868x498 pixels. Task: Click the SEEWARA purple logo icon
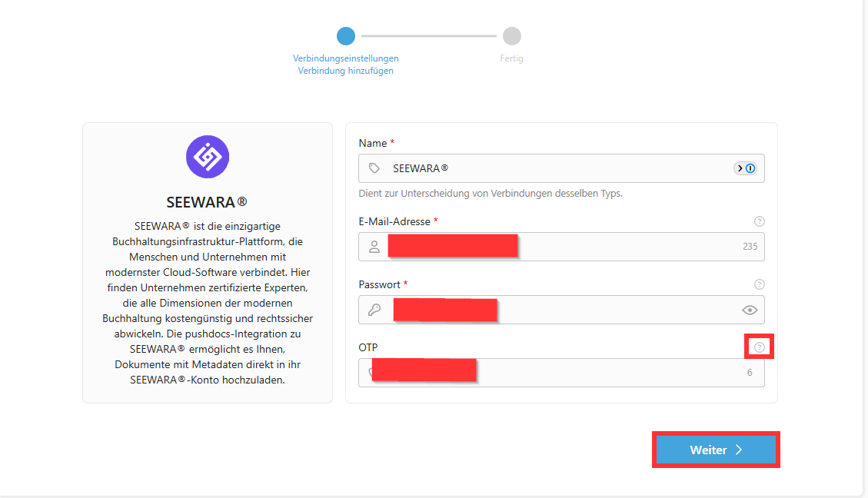pyautogui.click(x=208, y=157)
